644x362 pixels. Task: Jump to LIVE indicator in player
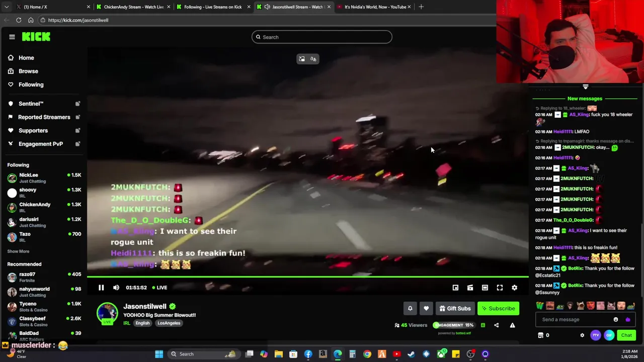[x=159, y=288]
